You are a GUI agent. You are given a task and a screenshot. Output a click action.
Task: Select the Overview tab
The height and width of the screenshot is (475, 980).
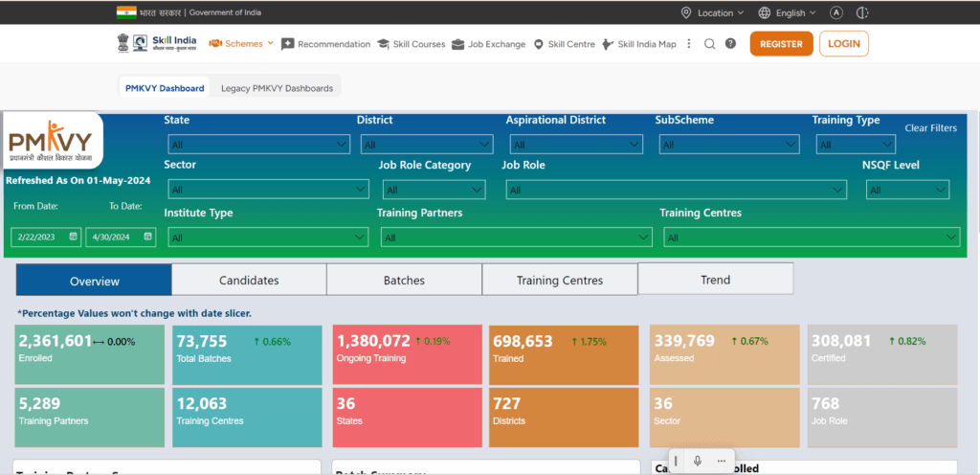pos(94,280)
